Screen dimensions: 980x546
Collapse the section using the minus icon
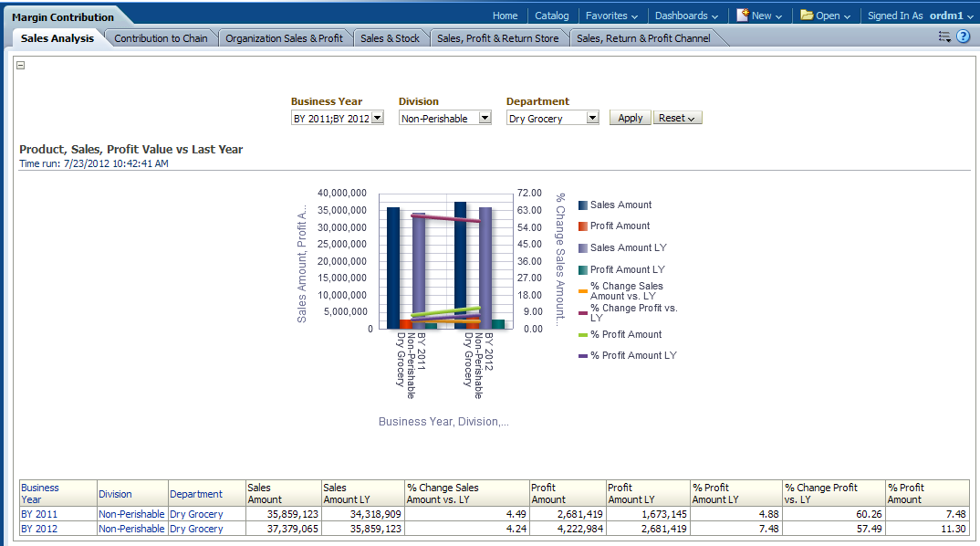coord(21,65)
